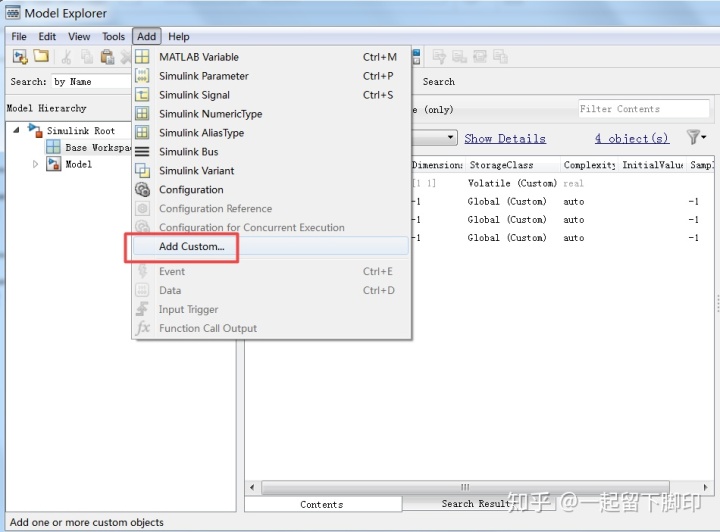Open the File menu

pyautogui.click(x=19, y=36)
